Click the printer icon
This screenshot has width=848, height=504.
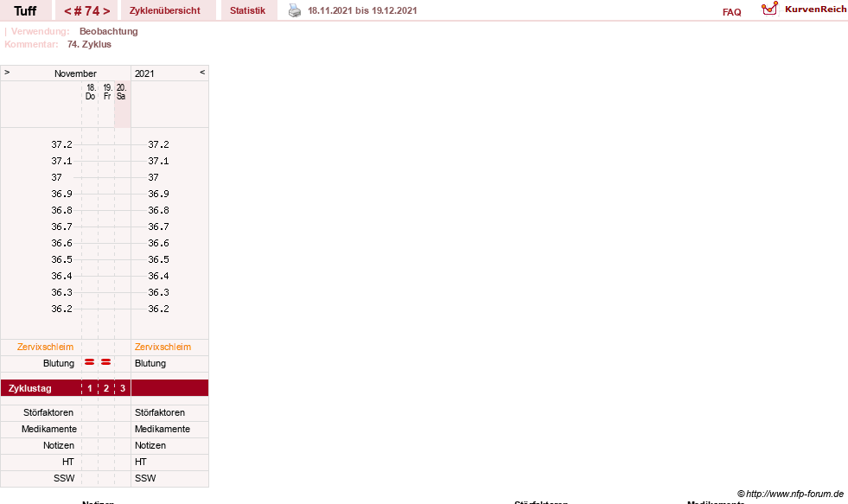coord(294,10)
